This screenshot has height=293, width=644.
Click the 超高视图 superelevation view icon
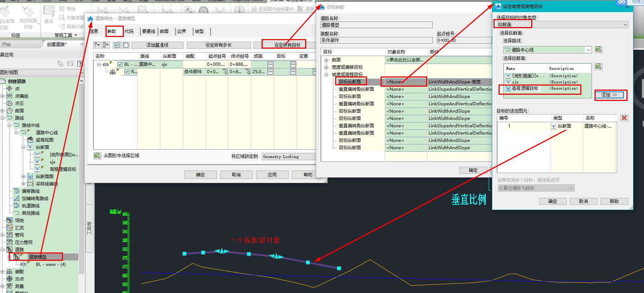click(x=30, y=140)
